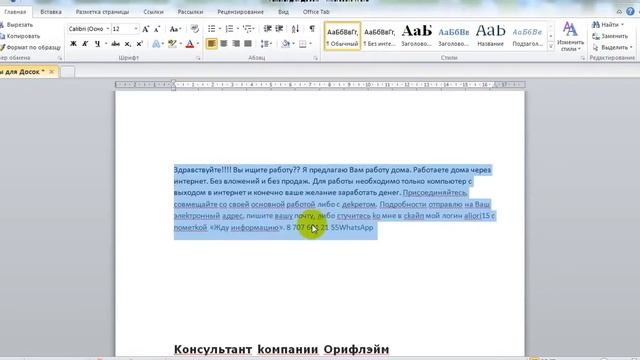Select justify paragraph alignment
This screenshot has height=360, width=640.
(248, 44)
